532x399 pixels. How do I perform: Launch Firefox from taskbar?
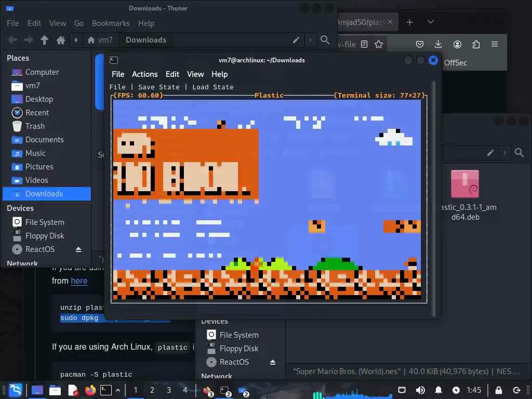tap(90, 391)
